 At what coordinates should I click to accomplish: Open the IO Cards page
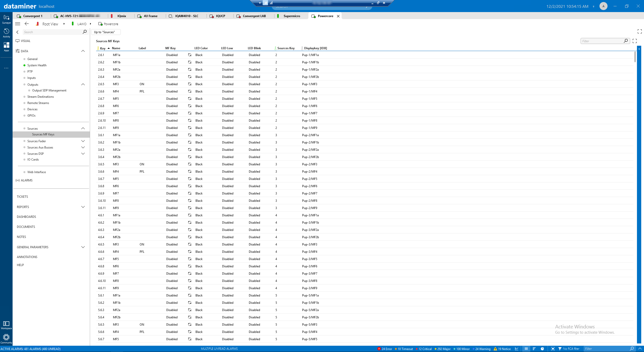pos(33,160)
